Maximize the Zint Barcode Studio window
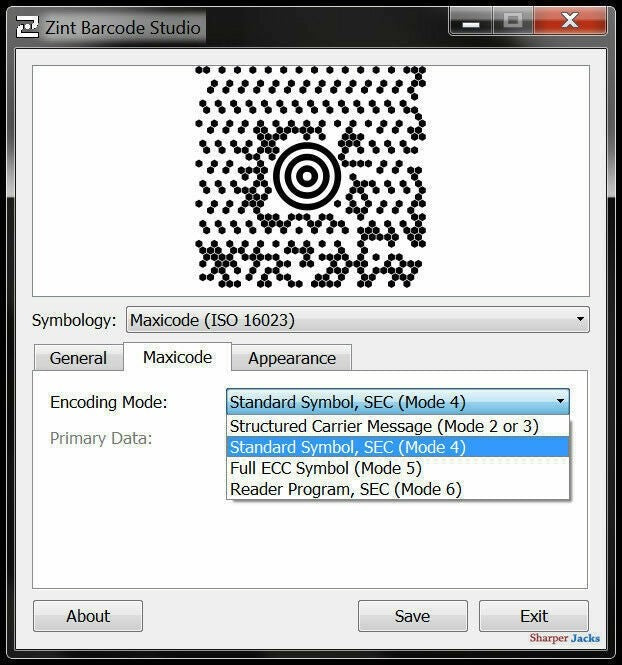Viewport: 622px width, 665px height. (x=514, y=22)
